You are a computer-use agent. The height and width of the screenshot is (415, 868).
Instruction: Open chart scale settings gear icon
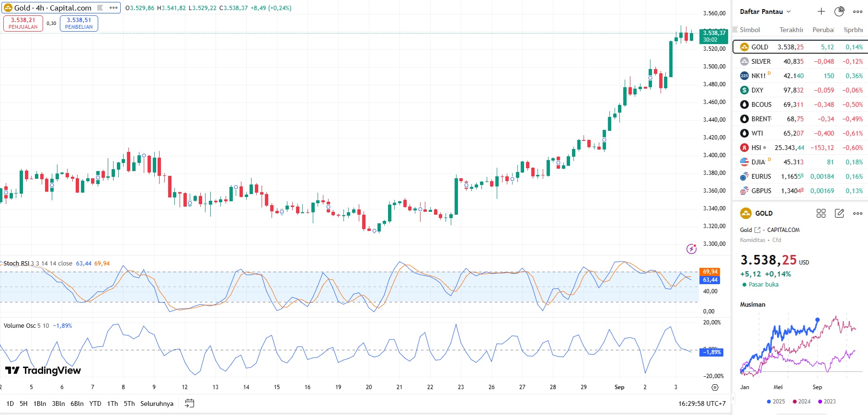tap(715, 387)
